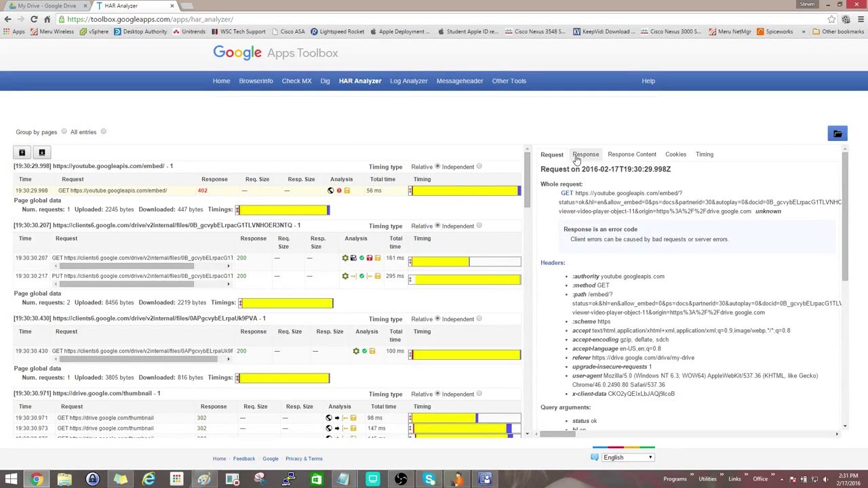Open the Cookies tab
The width and height of the screenshot is (868, 488).
click(675, 155)
